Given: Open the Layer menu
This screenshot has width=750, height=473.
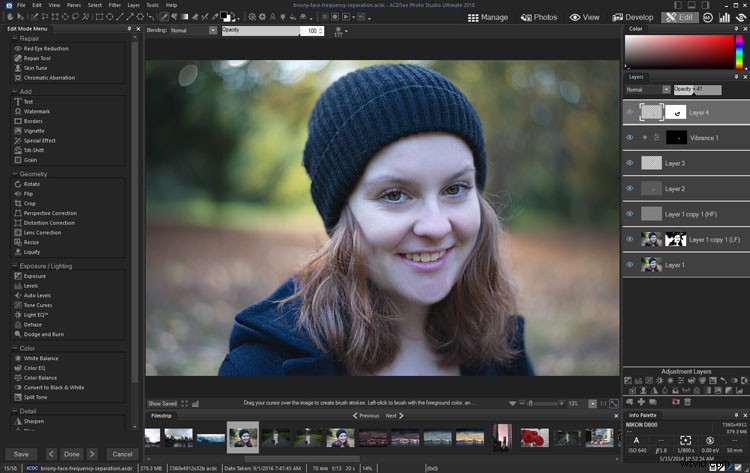Looking at the screenshot, I should point(133,5).
